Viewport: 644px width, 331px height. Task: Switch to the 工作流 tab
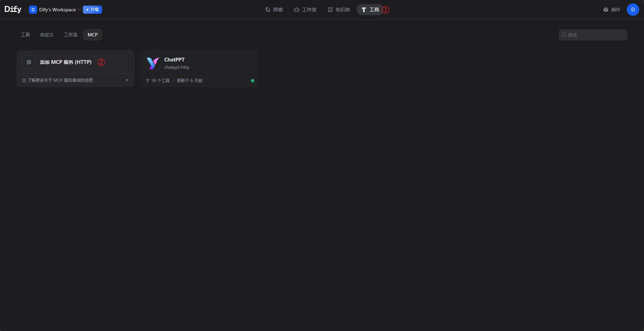click(70, 35)
